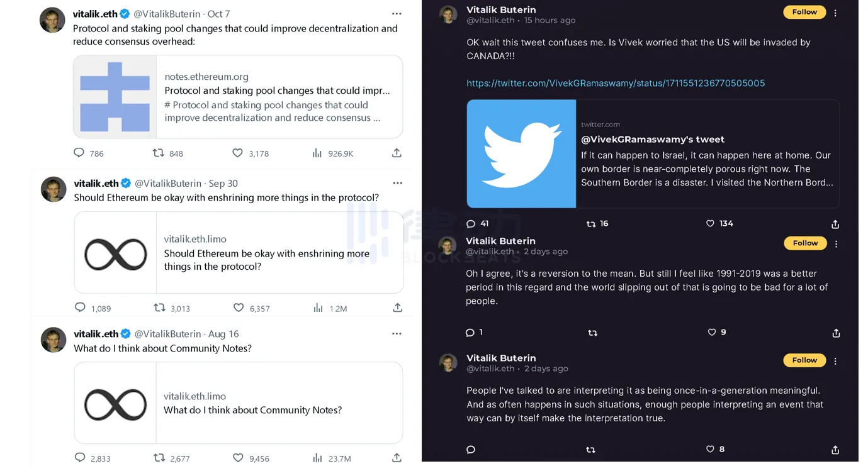
Task: Comment on the once-in-a-generation post
Action: pyautogui.click(x=471, y=450)
